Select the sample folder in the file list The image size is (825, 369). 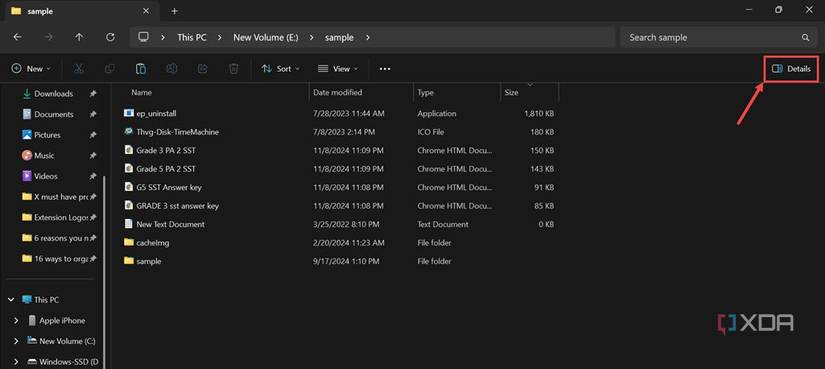click(x=149, y=261)
